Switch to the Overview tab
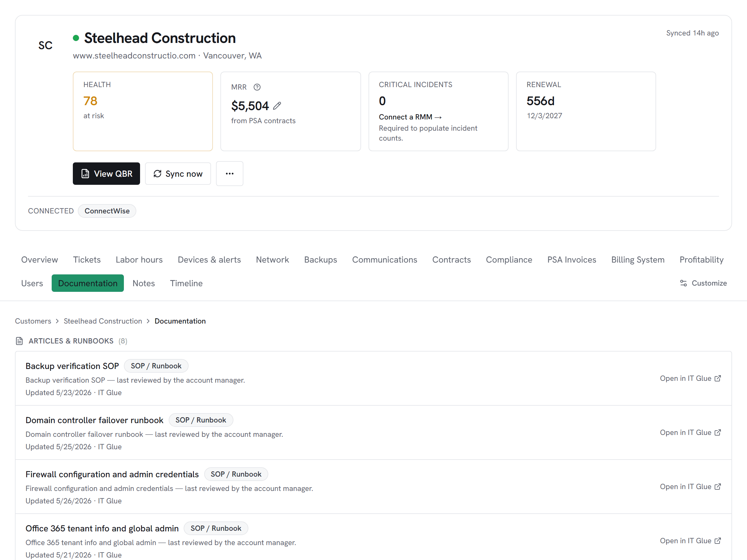 pyautogui.click(x=40, y=259)
